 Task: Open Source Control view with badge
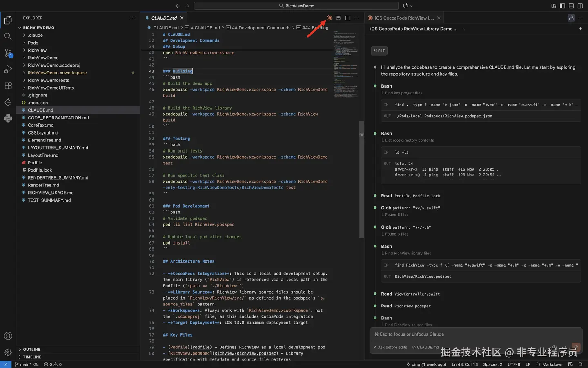click(x=8, y=53)
